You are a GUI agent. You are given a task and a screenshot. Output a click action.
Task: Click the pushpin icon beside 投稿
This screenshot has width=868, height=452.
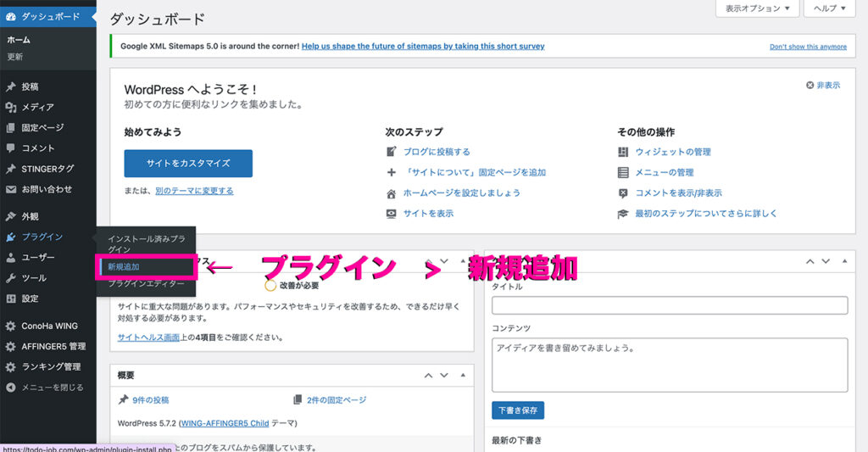click(x=10, y=87)
